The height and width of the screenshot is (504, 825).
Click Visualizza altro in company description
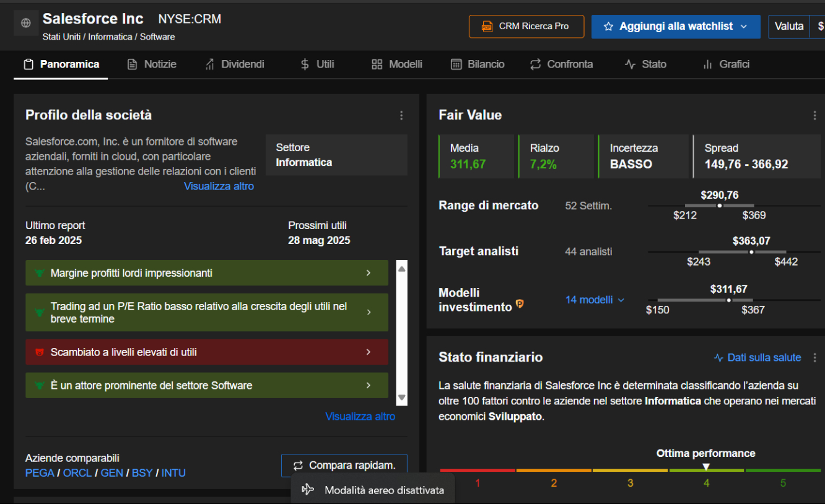(x=219, y=186)
